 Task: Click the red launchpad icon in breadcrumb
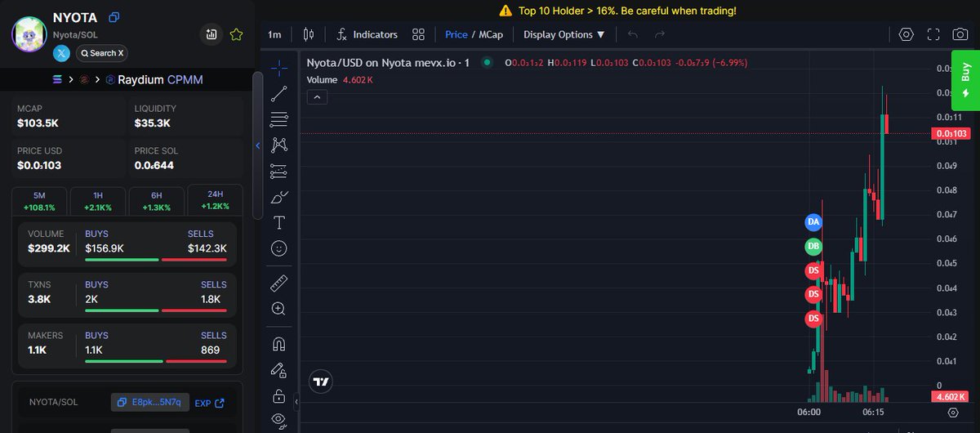click(83, 79)
